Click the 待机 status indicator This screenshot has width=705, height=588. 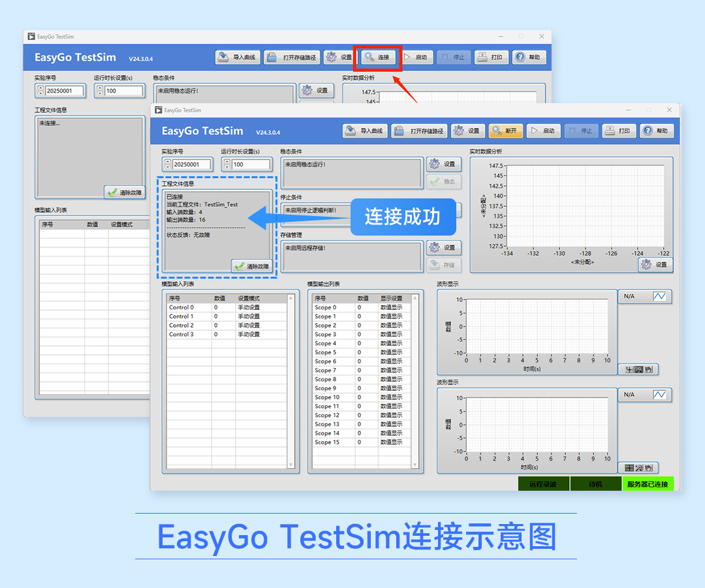coord(596,484)
